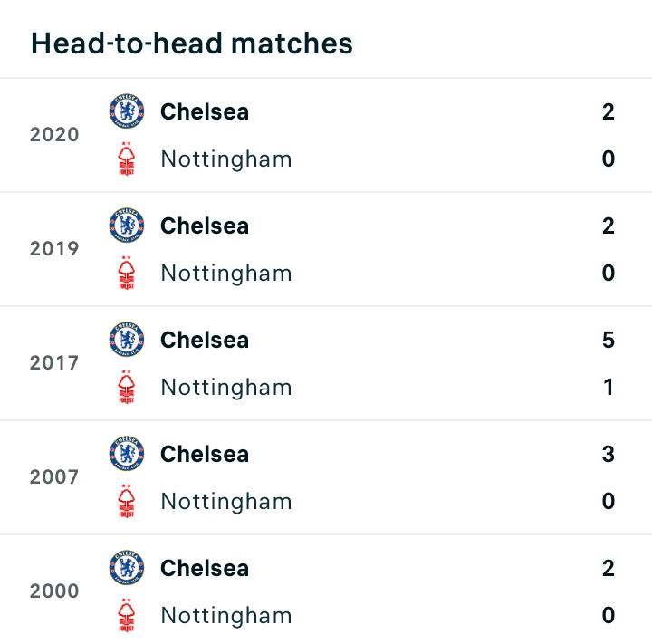Click Chelsea's score of 3 in 2007
652x644 pixels.
609,454
